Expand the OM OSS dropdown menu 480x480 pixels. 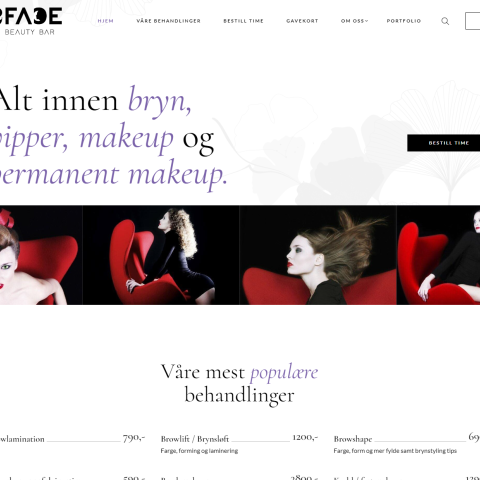[x=354, y=21]
